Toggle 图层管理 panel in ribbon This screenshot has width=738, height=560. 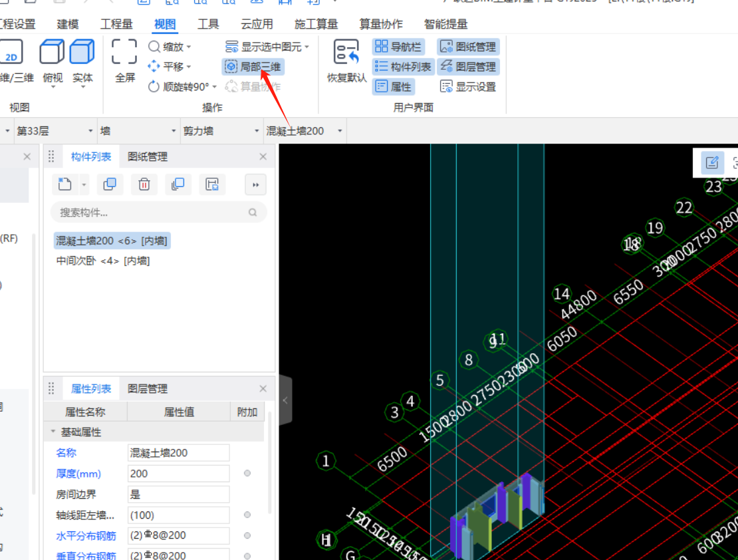468,67
